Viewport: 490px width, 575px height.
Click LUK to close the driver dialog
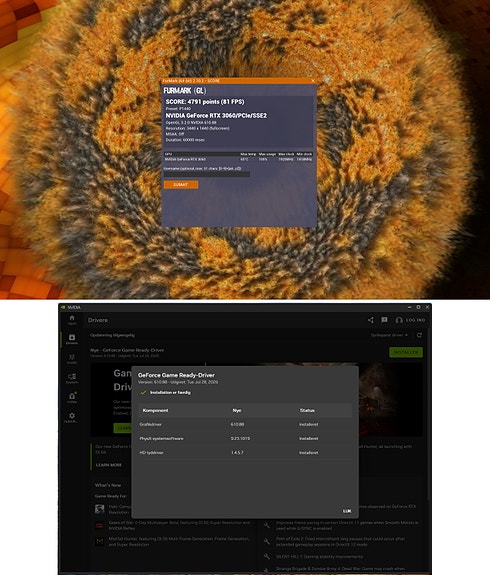click(347, 511)
